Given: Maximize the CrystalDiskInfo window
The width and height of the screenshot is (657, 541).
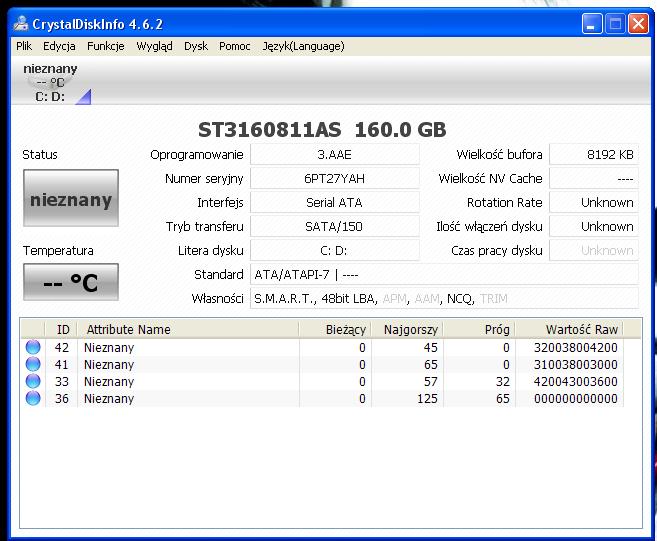Looking at the screenshot, I should [x=615, y=23].
